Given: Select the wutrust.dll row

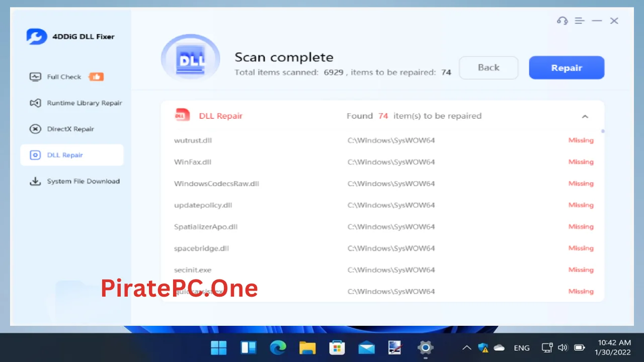Looking at the screenshot, I should [x=383, y=140].
